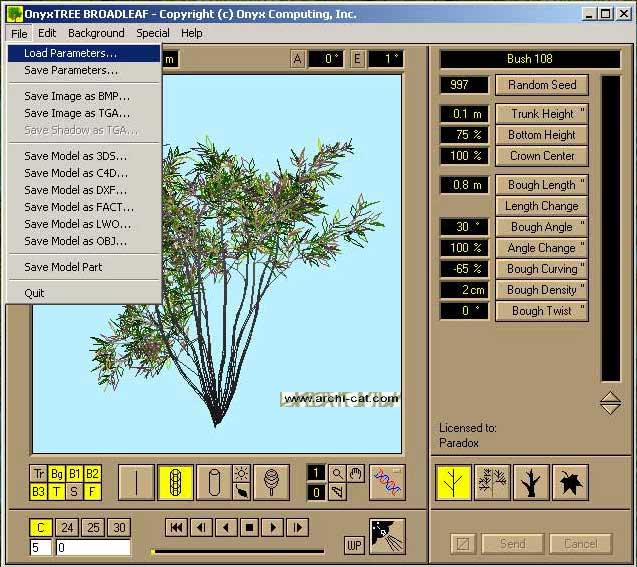Click the up arrow of the parameter stepper

[610, 397]
